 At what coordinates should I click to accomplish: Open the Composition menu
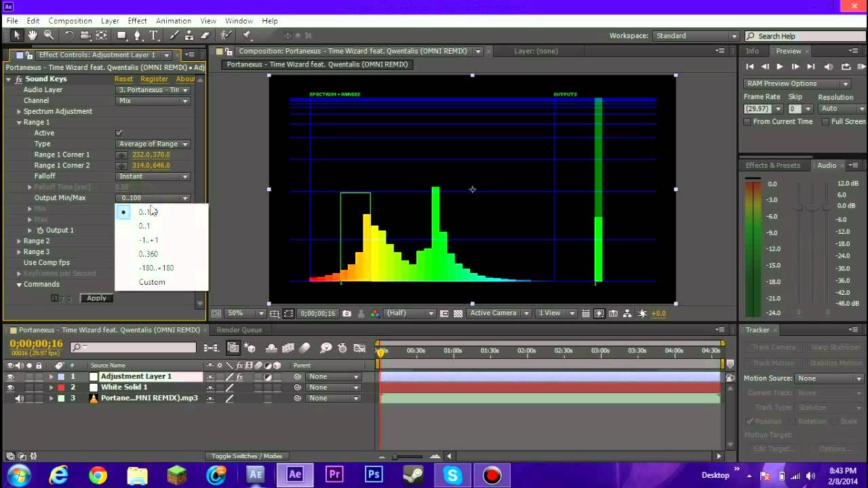70,21
